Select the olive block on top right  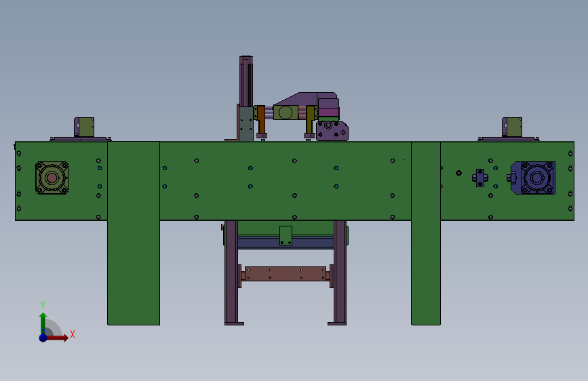pyautogui.click(x=514, y=127)
